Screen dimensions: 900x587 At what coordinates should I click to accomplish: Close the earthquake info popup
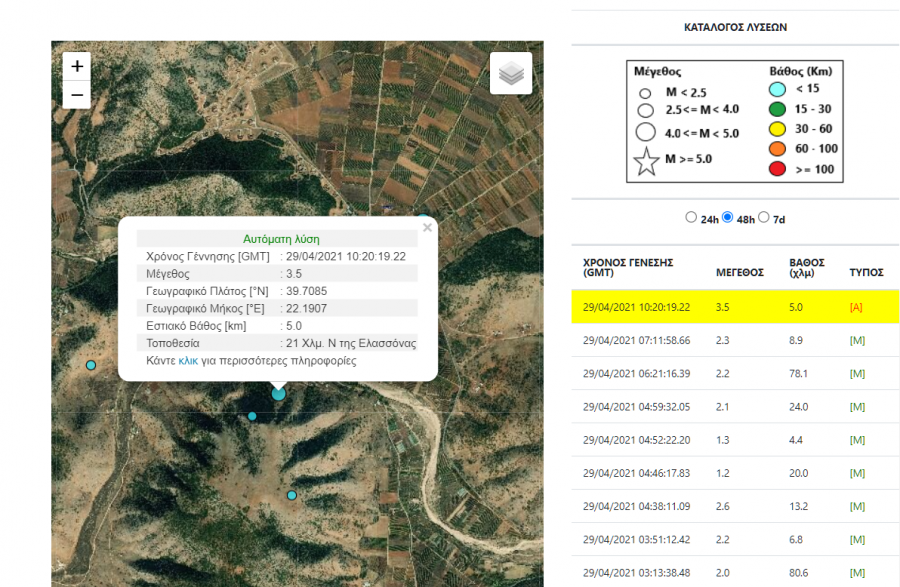click(x=427, y=228)
